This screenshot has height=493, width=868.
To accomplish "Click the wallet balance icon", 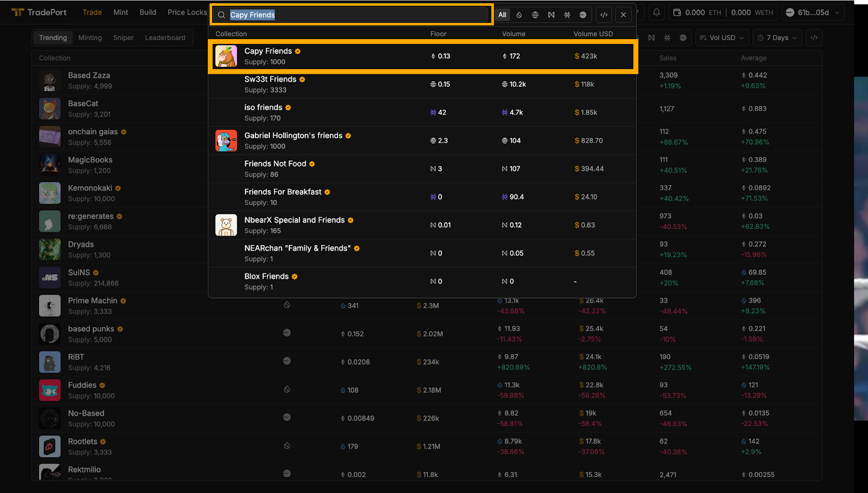I will tap(677, 12).
